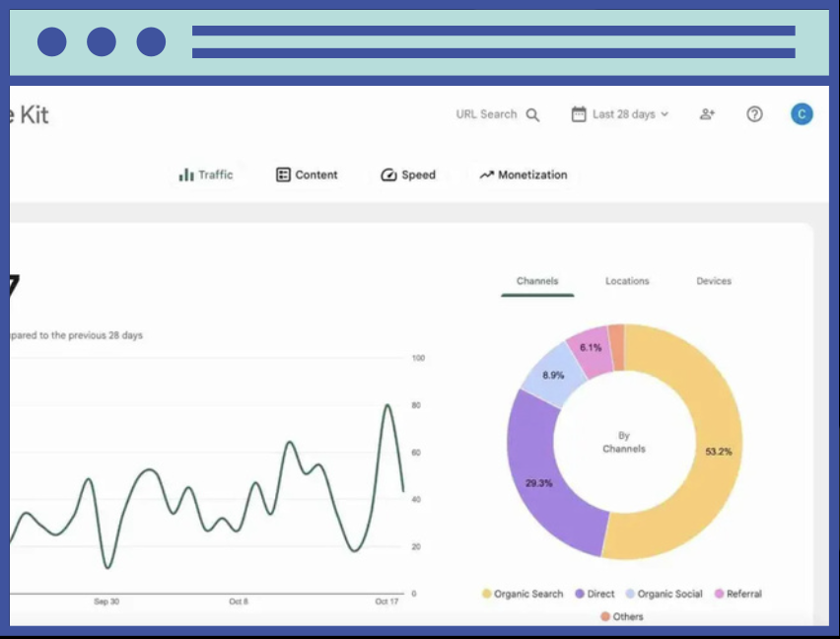Image resolution: width=840 pixels, height=639 pixels.
Task: Open the help question mark icon
Action: pyautogui.click(x=754, y=114)
